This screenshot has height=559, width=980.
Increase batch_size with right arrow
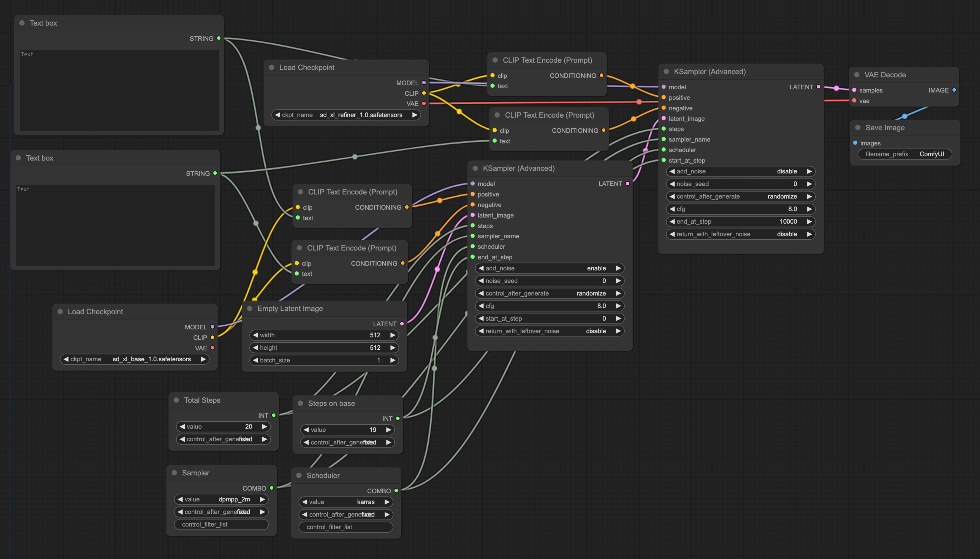393,360
